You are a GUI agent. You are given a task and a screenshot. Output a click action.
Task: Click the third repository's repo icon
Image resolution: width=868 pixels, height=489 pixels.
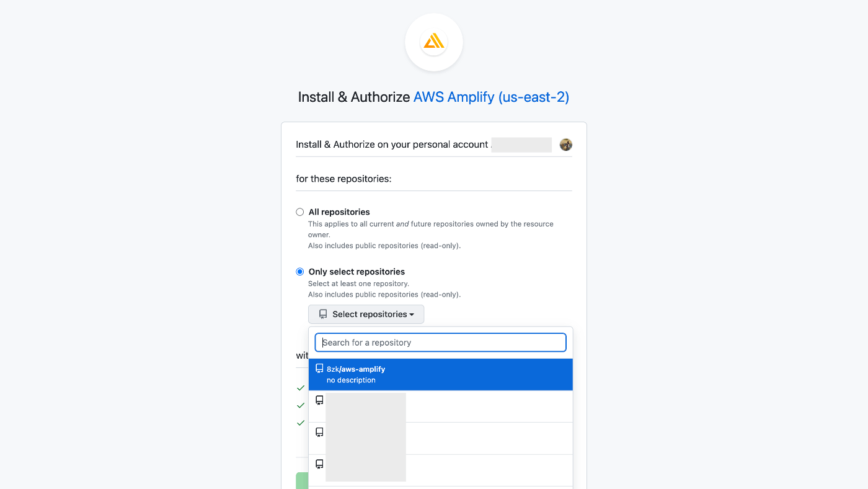click(x=319, y=432)
